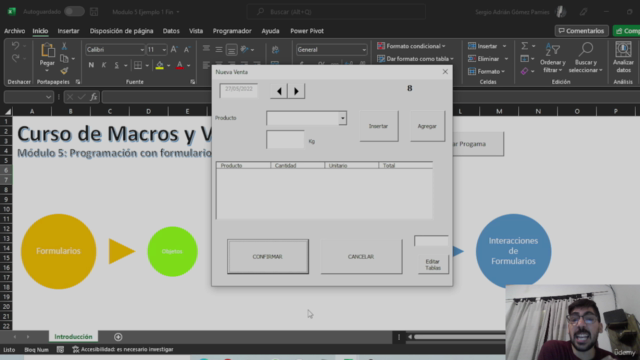Click the save icon in title bar
Screen dimensions: 640x360
tap(94, 12)
